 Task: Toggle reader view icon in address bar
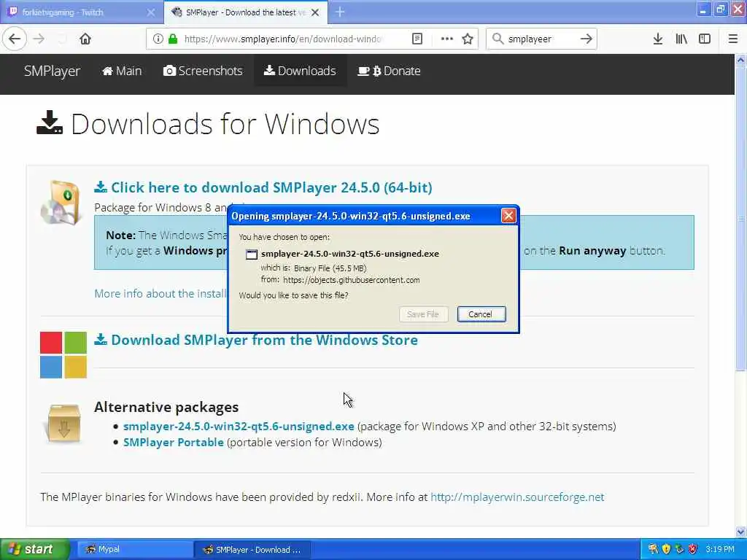pos(417,39)
